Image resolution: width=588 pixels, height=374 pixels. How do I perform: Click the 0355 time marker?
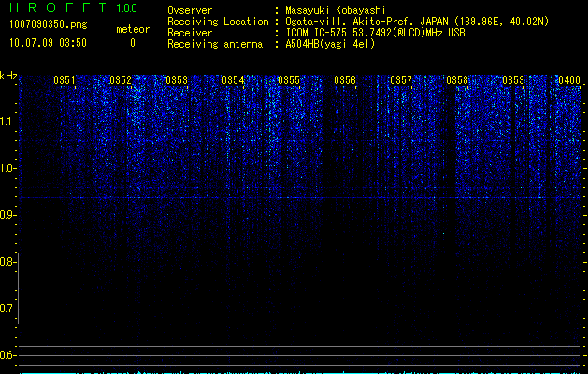289,80
